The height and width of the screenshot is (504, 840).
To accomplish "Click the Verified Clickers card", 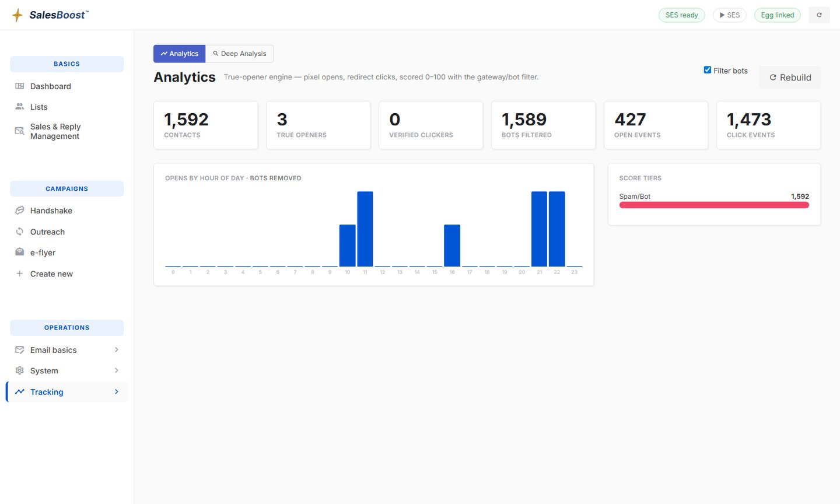I will (431, 125).
